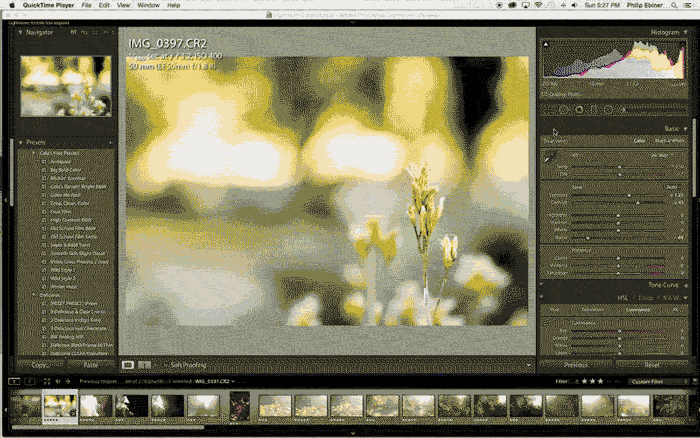Screen dimensions: 700x438
Task: Select the Graduated Filter tool
Action: point(593,109)
